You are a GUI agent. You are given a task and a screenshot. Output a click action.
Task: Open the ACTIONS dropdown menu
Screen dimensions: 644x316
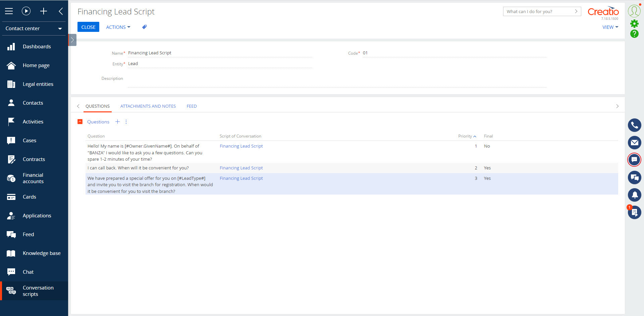pos(118,27)
